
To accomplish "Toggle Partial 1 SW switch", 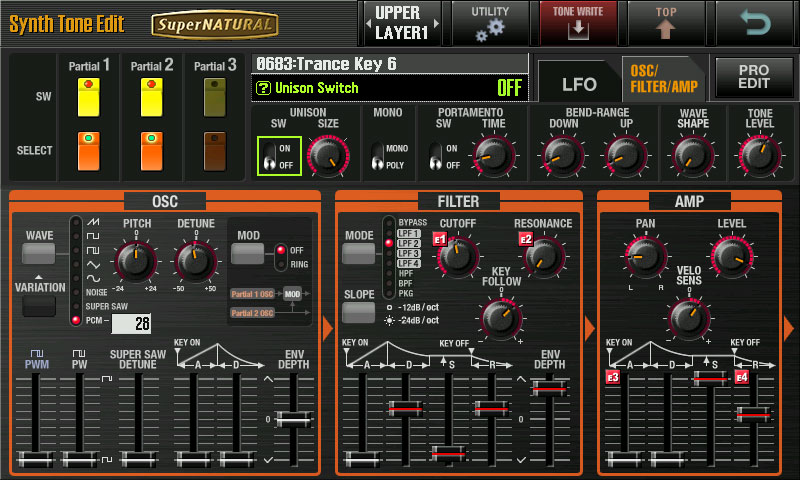I will pyautogui.click(x=88, y=97).
